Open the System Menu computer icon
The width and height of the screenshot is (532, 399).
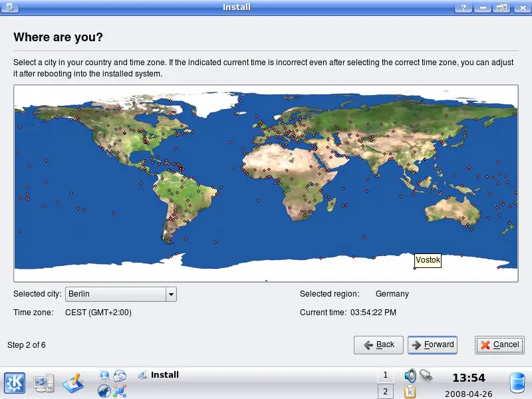[x=44, y=383]
